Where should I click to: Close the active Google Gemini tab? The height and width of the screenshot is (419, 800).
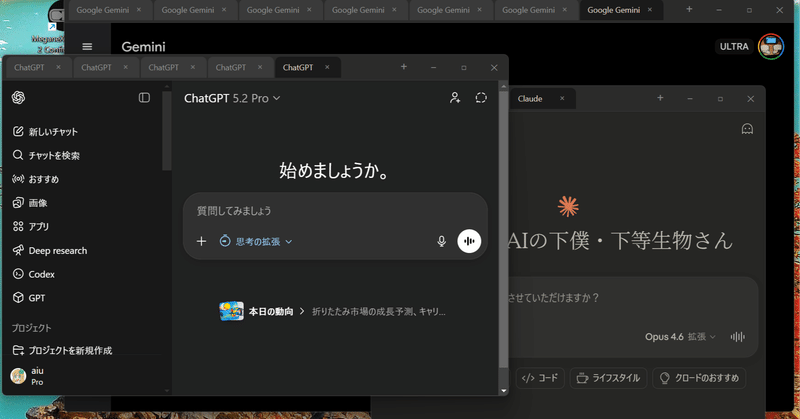click(649, 10)
